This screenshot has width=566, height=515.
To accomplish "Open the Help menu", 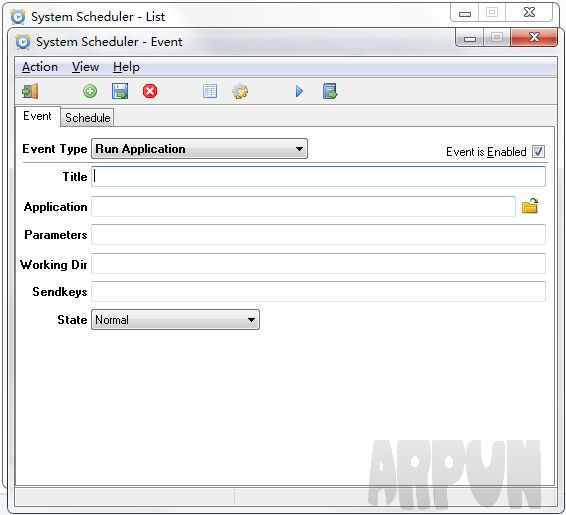I will coord(126,67).
